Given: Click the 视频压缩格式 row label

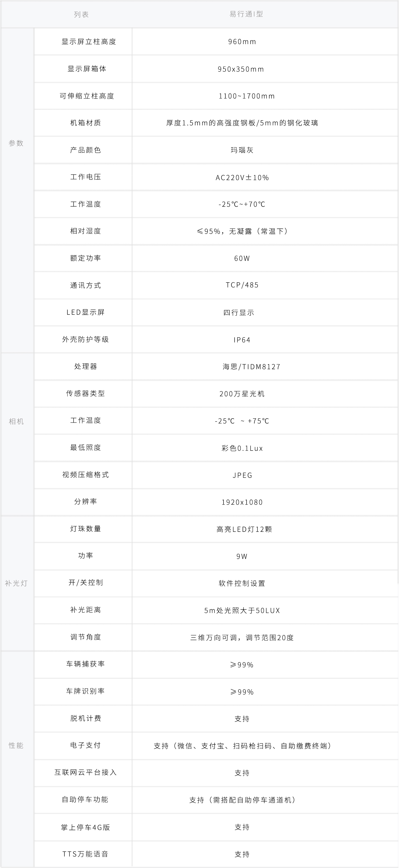Looking at the screenshot, I should pyautogui.click(x=86, y=475).
